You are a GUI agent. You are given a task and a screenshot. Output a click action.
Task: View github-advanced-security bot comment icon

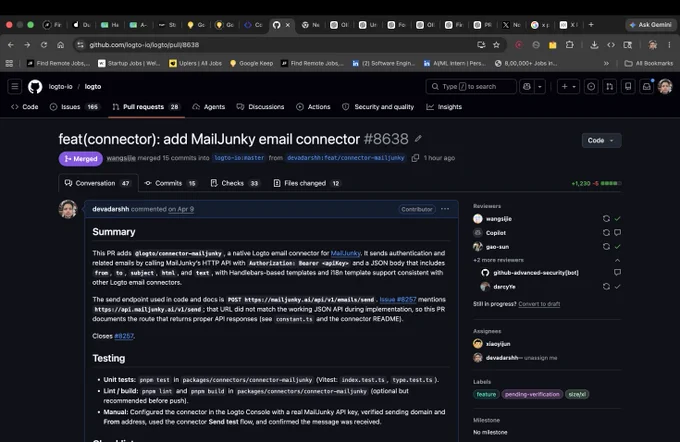(618, 272)
